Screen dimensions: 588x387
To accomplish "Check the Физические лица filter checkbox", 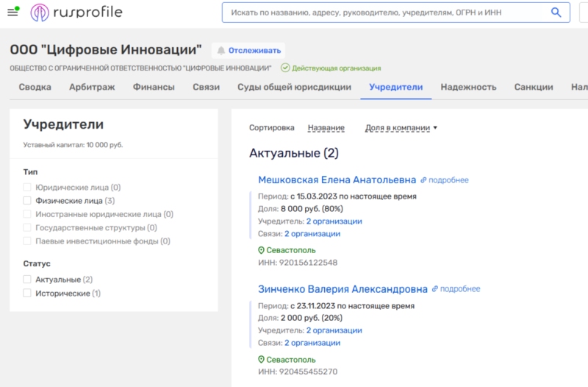I will (x=27, y=200).
